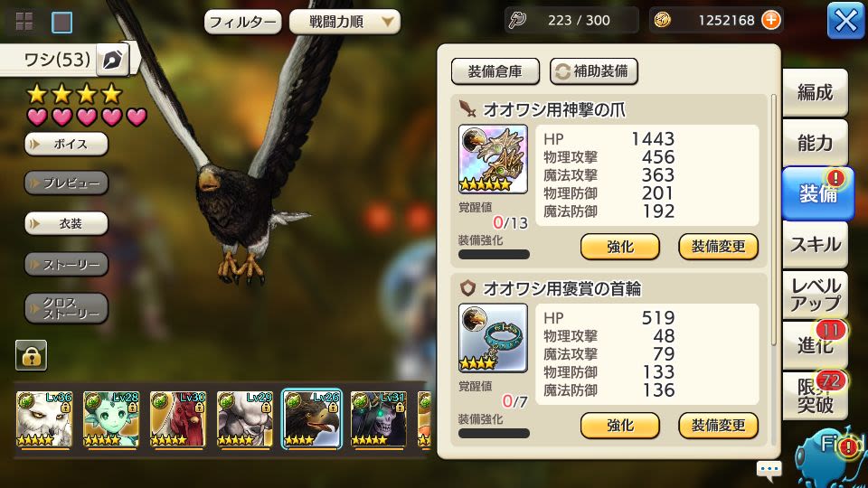Select single-unit view square icon
The image size is (868, 488).
(x=61, y=22)
